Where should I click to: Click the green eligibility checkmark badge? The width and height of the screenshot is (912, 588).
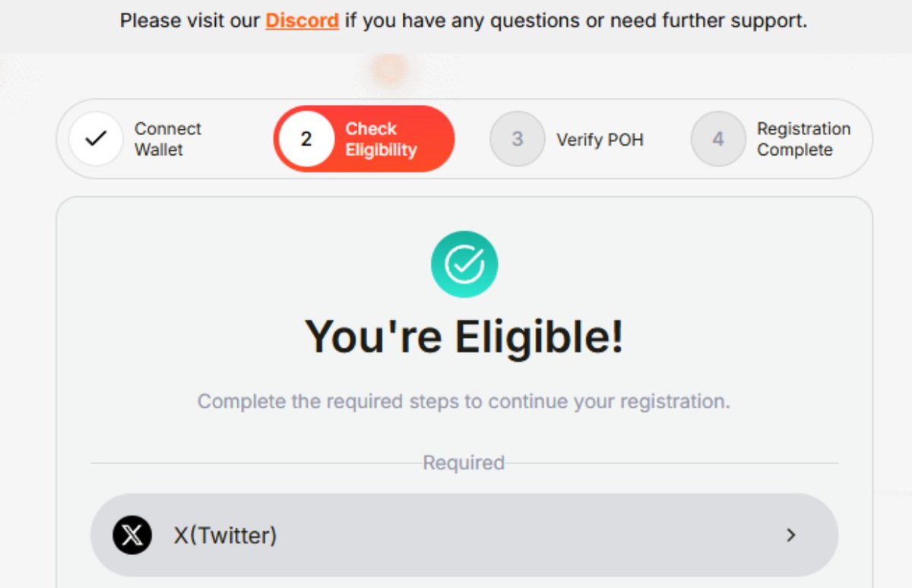(x=464, y=264)
